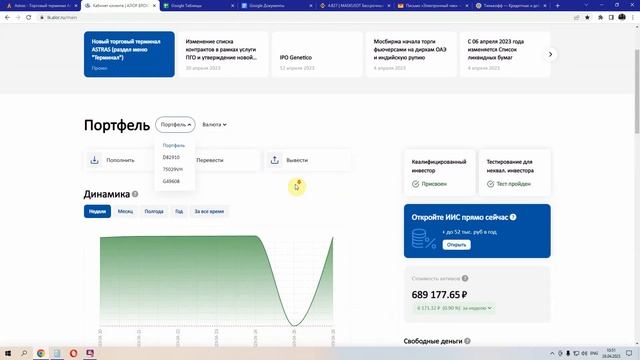Click the Тест пройден checkmark icon
The width and height of the screenshot is (640, 360).
click(x=490, y=184)
